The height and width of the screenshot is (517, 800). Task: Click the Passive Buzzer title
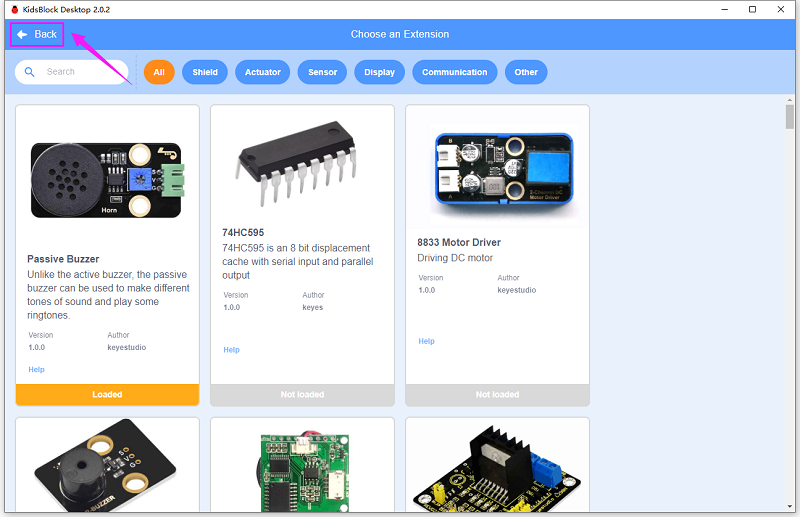click(x=63, y=259)
